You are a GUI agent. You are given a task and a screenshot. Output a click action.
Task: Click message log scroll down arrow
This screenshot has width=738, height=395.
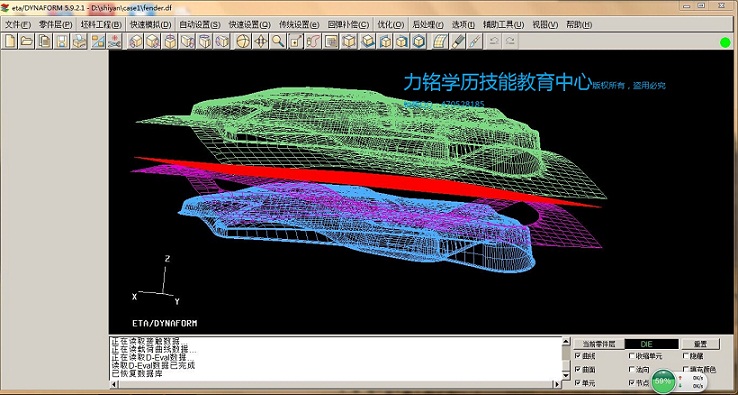pyautogui.click(x=567, y=375)
